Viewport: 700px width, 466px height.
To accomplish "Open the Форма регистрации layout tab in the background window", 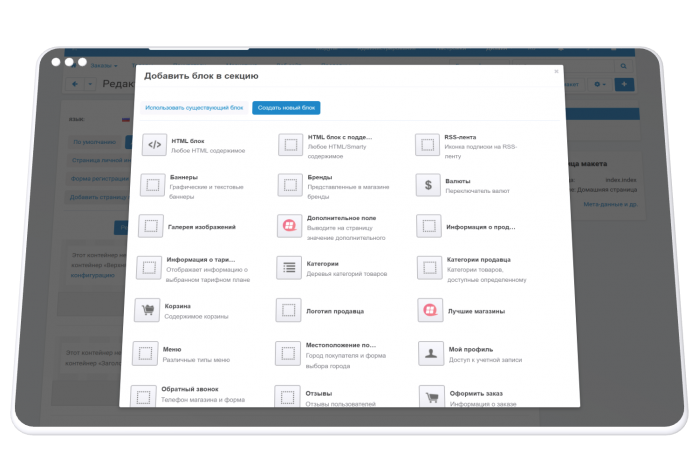I will (x=99, y=179).
